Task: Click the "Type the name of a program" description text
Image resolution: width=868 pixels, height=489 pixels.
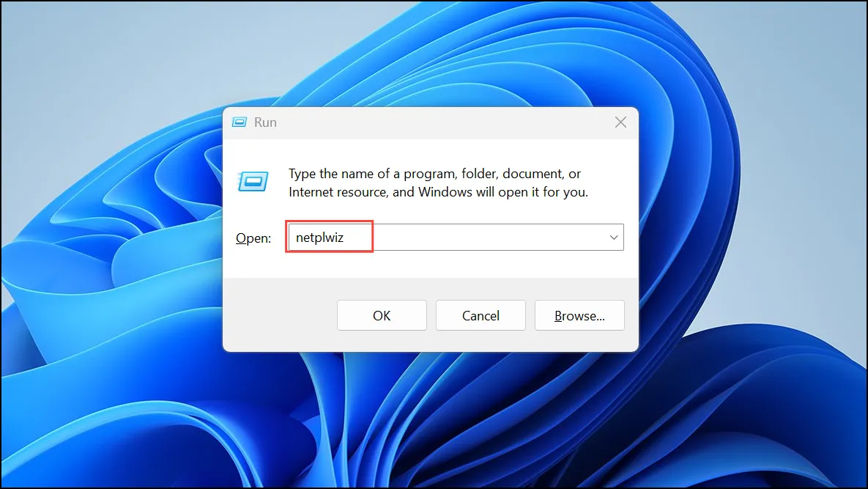Action: pos(438,183)
